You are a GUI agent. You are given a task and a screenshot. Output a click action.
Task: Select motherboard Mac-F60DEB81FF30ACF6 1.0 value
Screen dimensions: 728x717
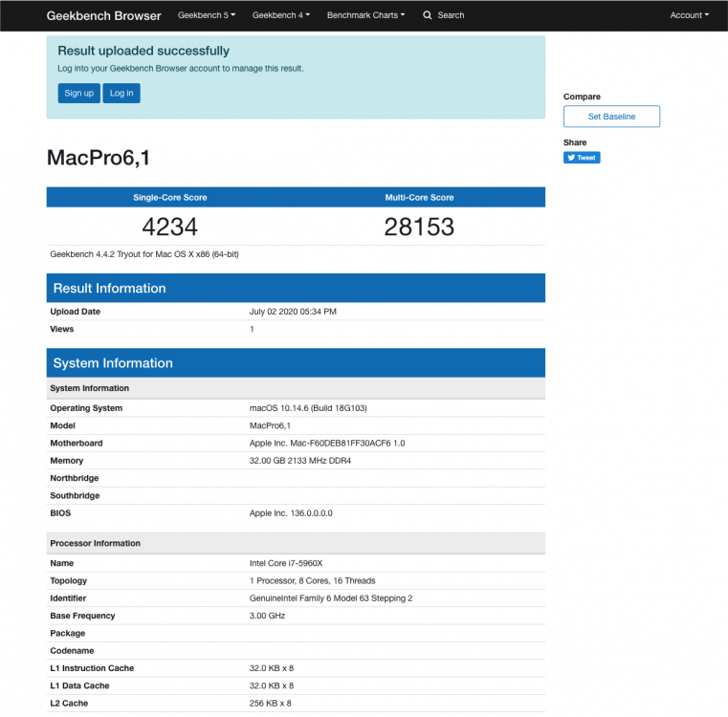coord(327,444)
